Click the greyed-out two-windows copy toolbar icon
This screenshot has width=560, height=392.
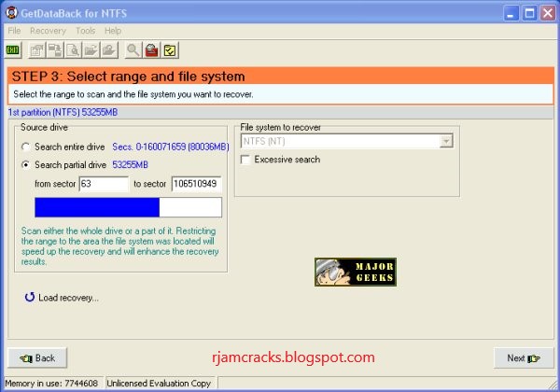click(55, 50)
